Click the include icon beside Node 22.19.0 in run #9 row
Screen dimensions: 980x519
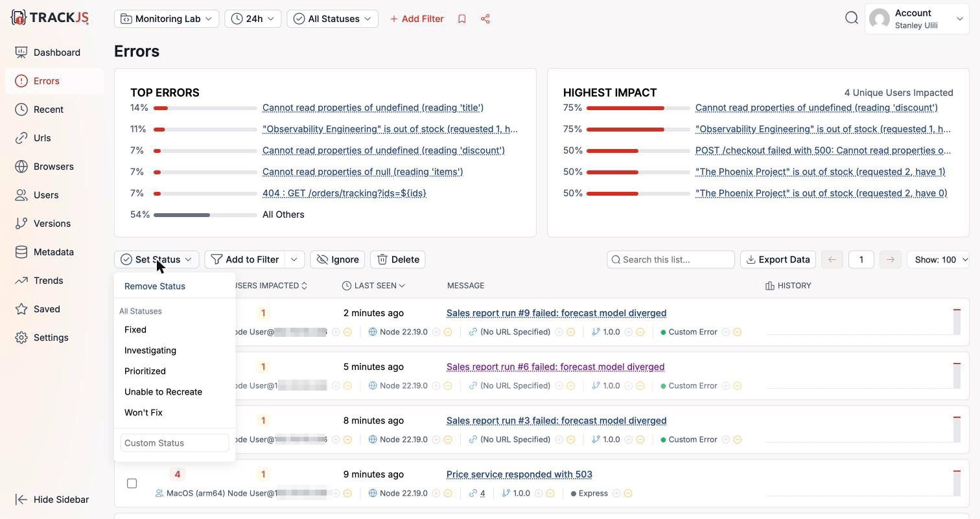pos(436,332)
